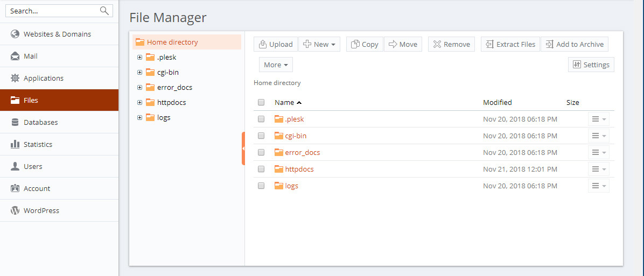
Task: Click the Users person icon
Action: 15,166
